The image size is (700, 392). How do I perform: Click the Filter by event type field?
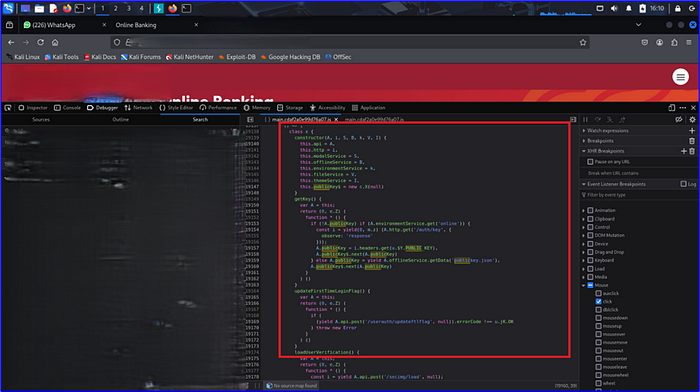(x=639, y=195)
